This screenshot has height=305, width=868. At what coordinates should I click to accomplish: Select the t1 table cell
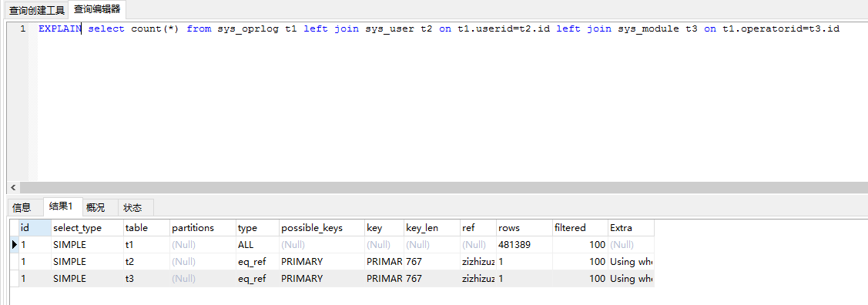point(146,245)
